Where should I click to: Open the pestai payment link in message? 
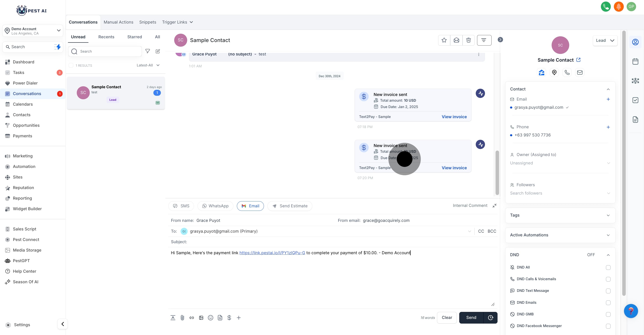(x=272, y=253)
